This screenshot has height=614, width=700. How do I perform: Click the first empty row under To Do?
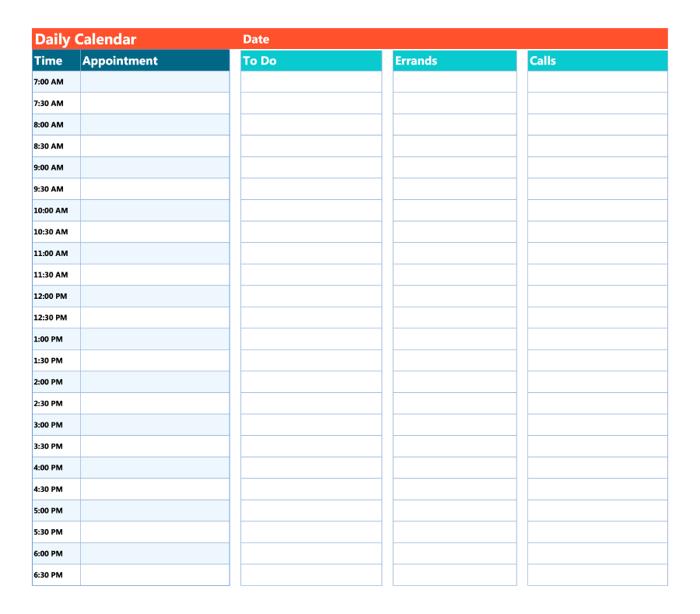click(311, 81)
